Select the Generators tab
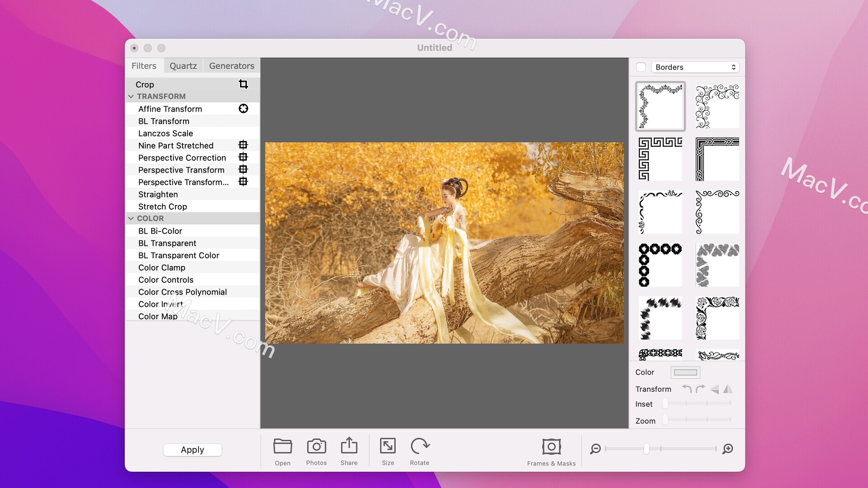 [232, 66]
